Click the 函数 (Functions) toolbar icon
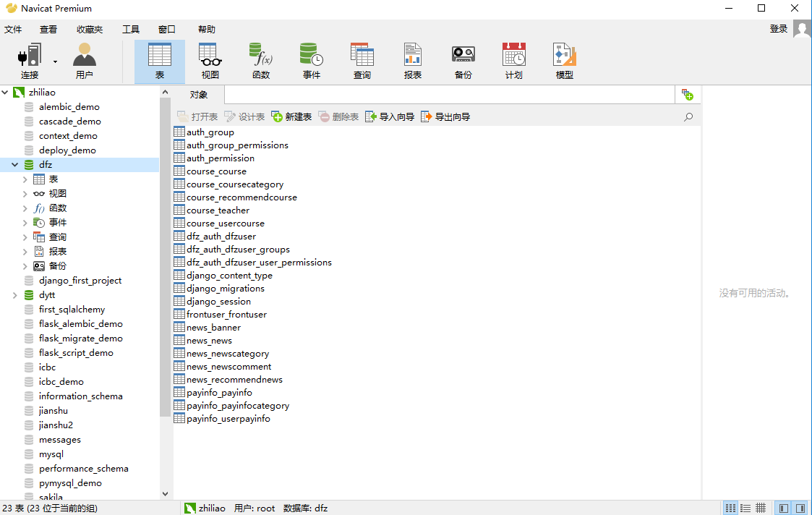Viewport: 812px width, 515px height. tap(261, 61)
